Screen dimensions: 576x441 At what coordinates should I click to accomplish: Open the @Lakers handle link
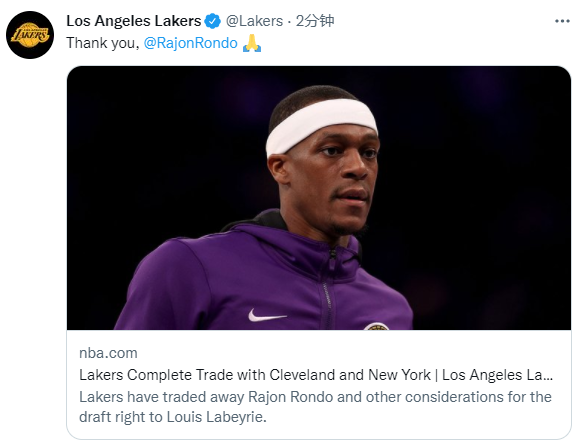(254, 21)
